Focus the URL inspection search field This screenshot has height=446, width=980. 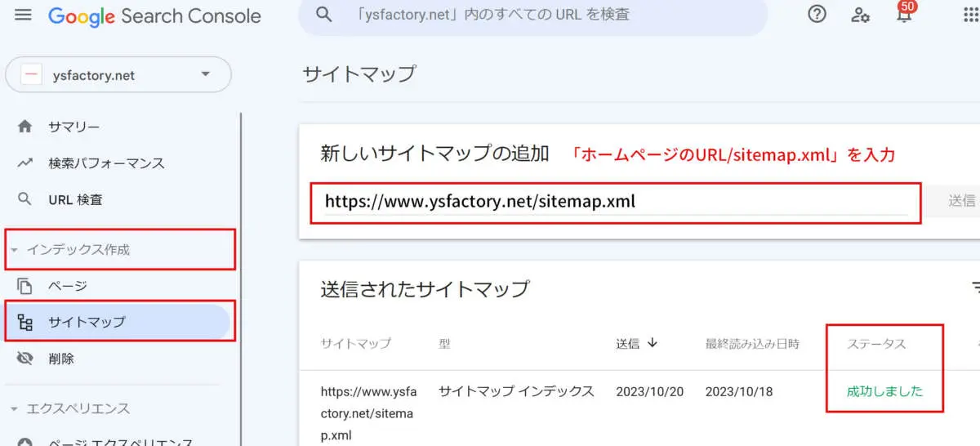click(x=532, y=16)
